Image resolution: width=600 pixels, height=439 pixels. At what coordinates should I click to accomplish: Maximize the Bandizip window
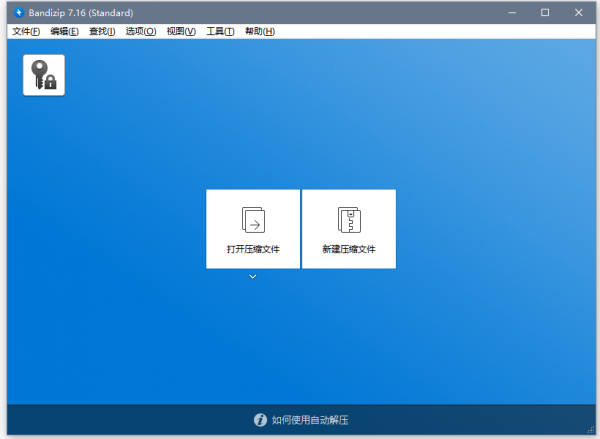click(545, 13)
